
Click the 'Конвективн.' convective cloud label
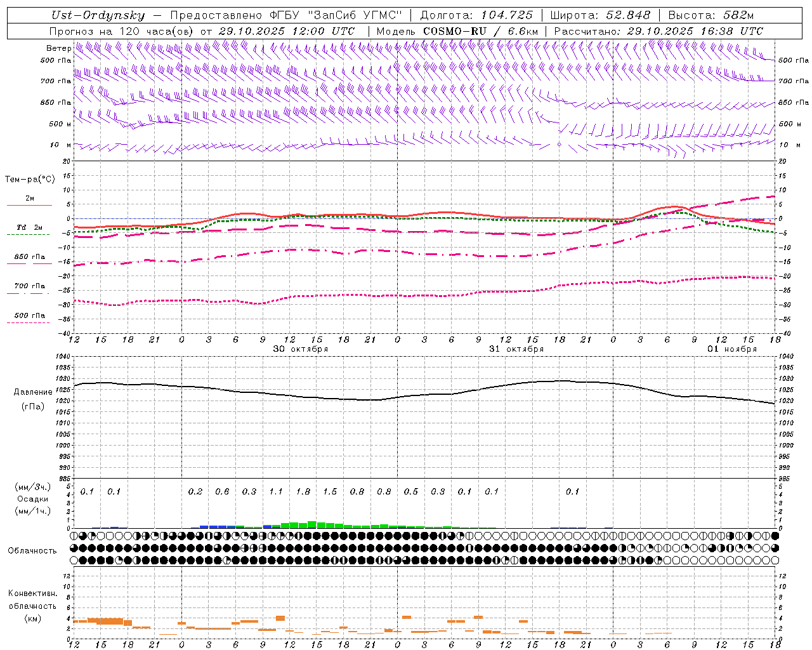point(32,594)
